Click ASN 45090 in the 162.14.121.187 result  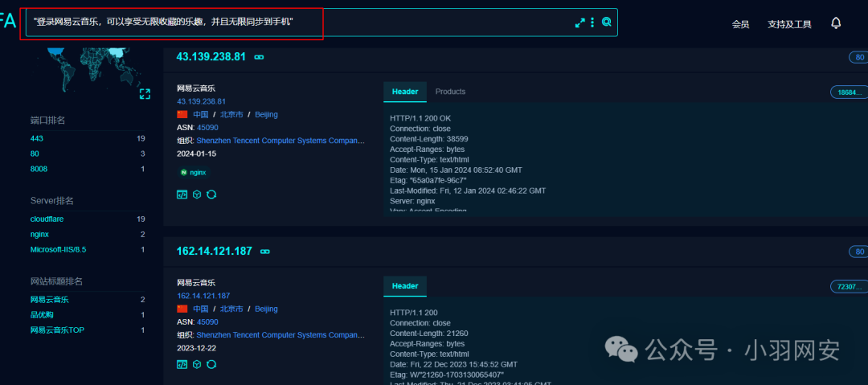(x=207, y=322)
